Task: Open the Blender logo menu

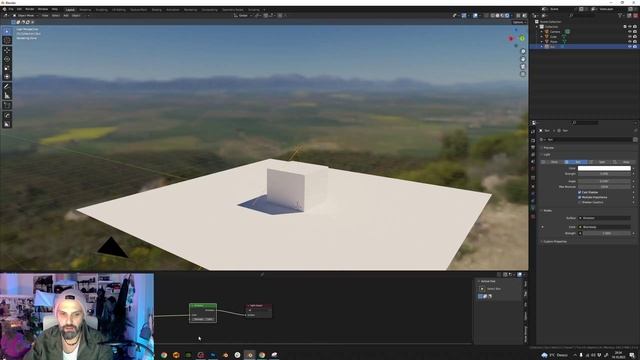Action: coord(4,9)
